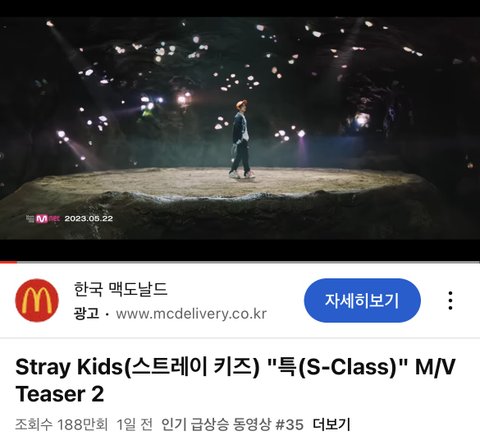Expand the description with 더보기

pos(331,425)
